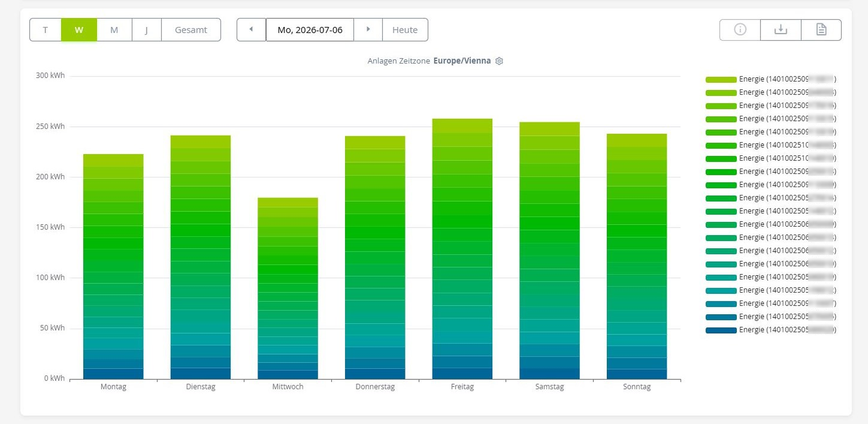Open time zone settings gear icon
The width and height of the screenshot is (868, 424).
point(499,61)
